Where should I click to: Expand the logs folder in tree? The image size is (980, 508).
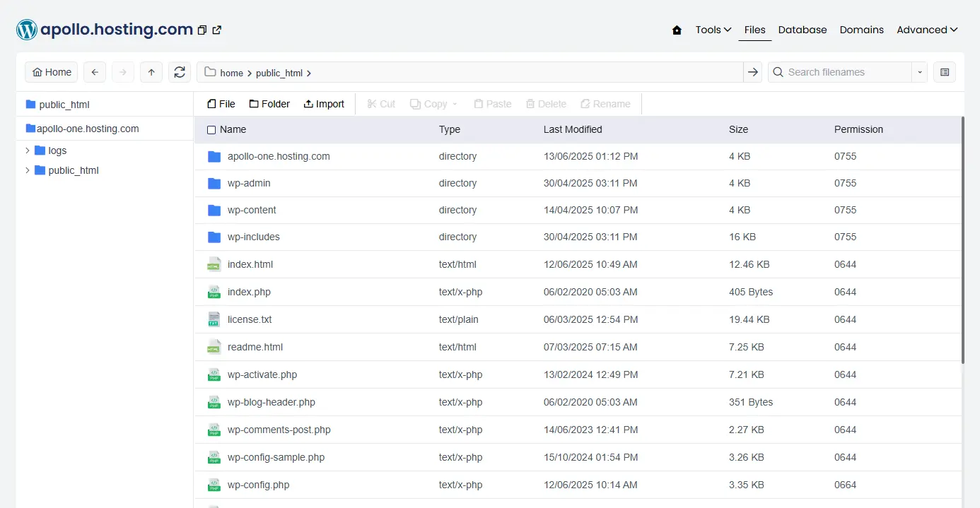click(x=28, y=150)
